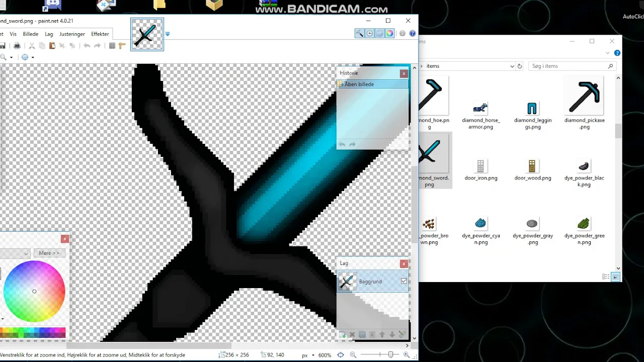Image resolution: width=644 pixels, height=362 pixels.
Task: Click the zoom-to-window icon in the status bar
Action: (x=341, y=354)
